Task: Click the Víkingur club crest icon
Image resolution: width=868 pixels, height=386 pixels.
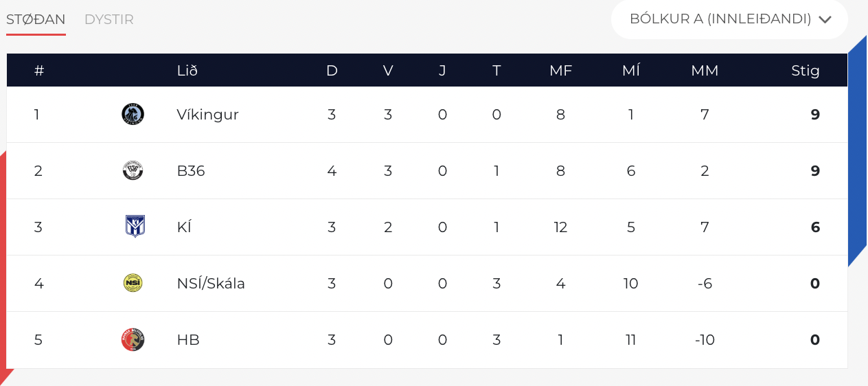Action: click(x=133, y=114)
